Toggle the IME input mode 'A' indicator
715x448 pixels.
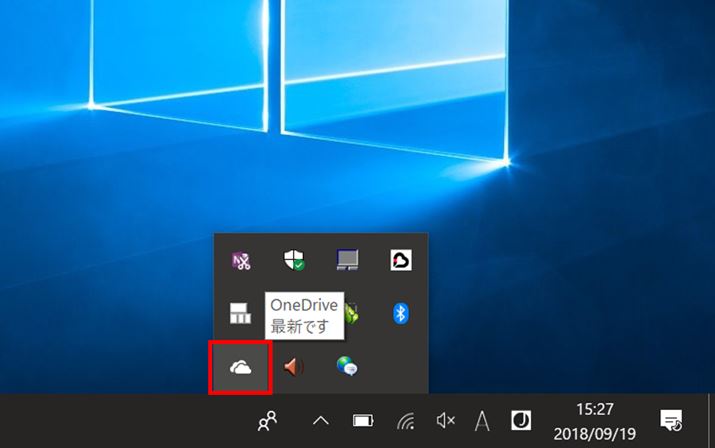coord(482,421)
